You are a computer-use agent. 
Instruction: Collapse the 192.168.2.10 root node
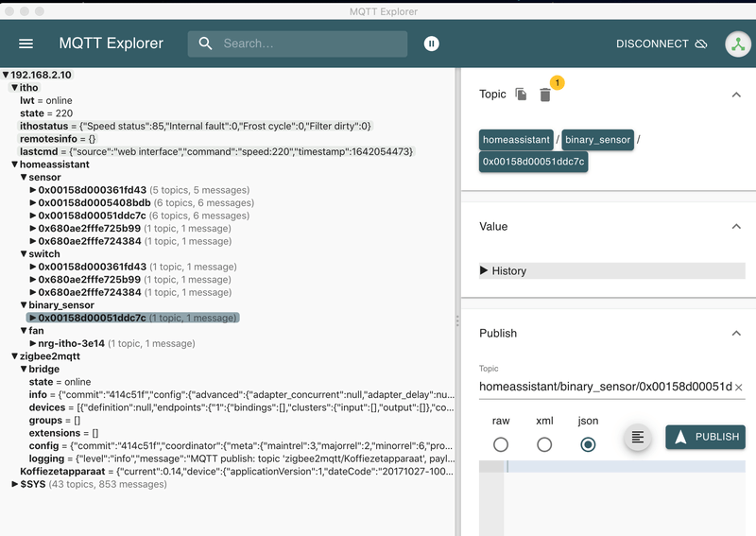(6, 75)
